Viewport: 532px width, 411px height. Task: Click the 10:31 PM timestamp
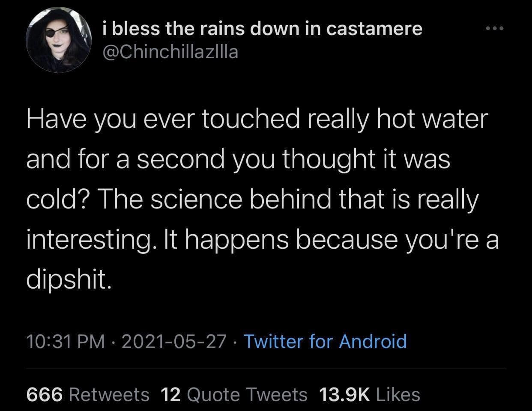click(x=66, y=342)
